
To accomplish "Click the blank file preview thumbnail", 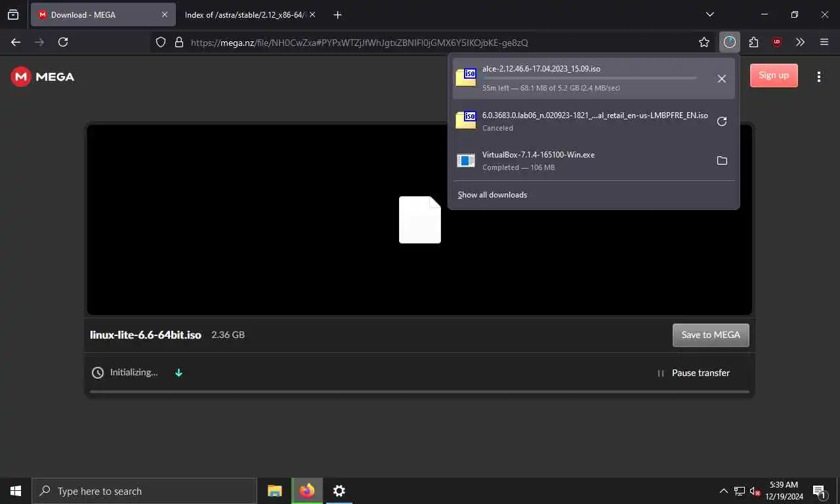I will pyautogui.click(x=420, y=220).
